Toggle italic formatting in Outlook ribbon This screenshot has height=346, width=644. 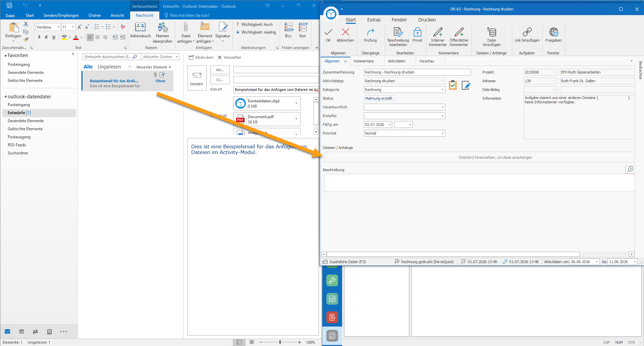(x=46, y=37)
